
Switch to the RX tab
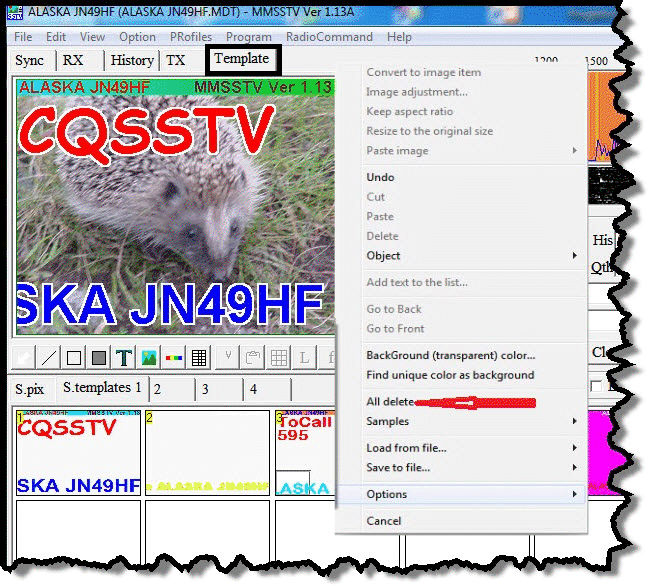(x=73, y=60)
